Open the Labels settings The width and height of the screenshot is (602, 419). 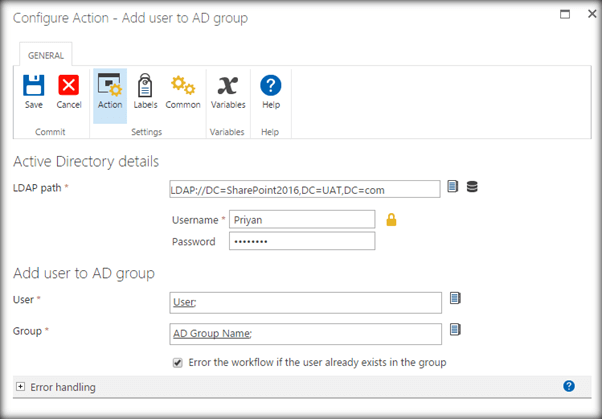coord(145,86)
